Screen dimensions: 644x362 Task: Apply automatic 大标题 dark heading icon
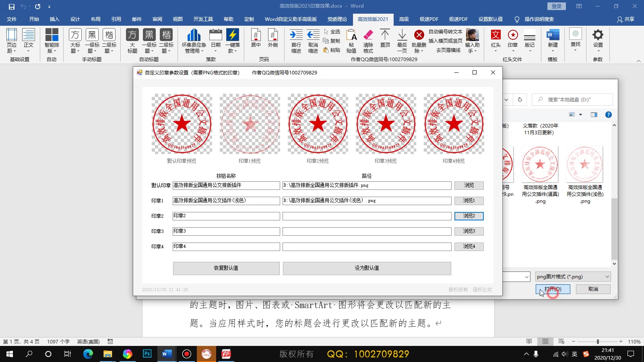[x=132, y=41]
